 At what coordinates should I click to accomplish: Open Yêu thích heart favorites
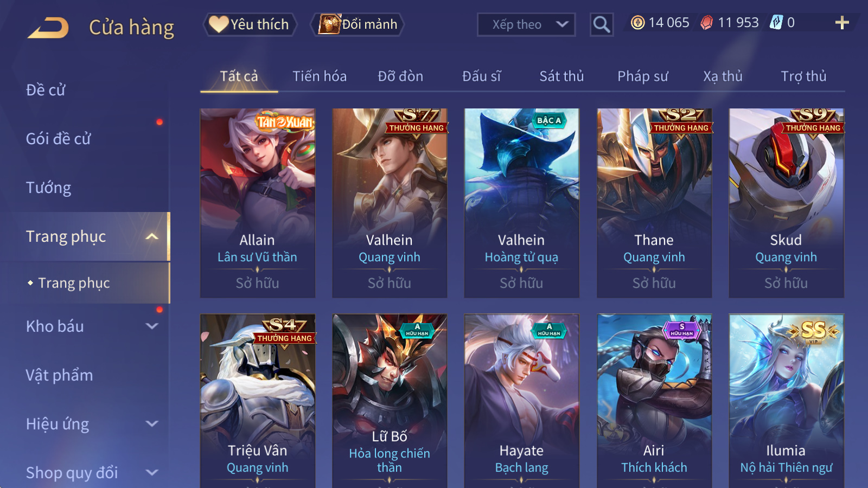(250, 24)
